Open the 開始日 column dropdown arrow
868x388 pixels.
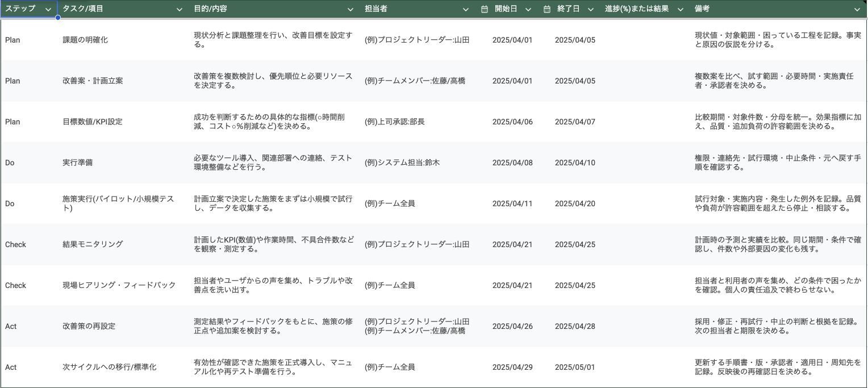pos(528,9)
